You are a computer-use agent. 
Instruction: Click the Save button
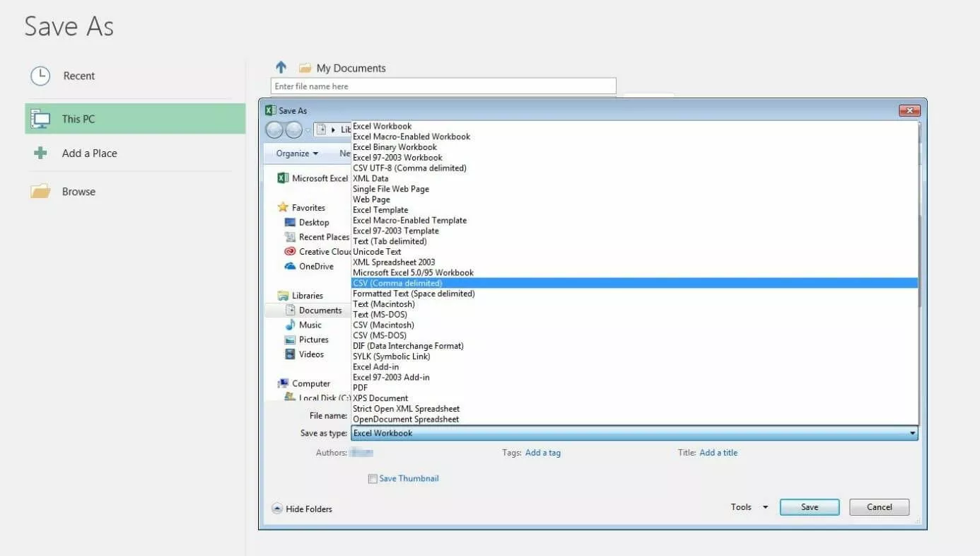click(808, 506)
